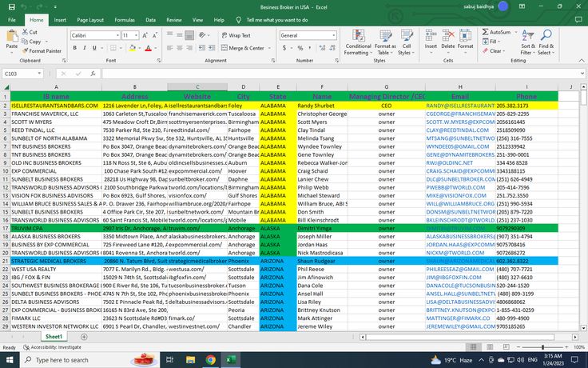This screenshot has height=368, width=588.
Task: Switch to the Data tab
Action: 150,20
